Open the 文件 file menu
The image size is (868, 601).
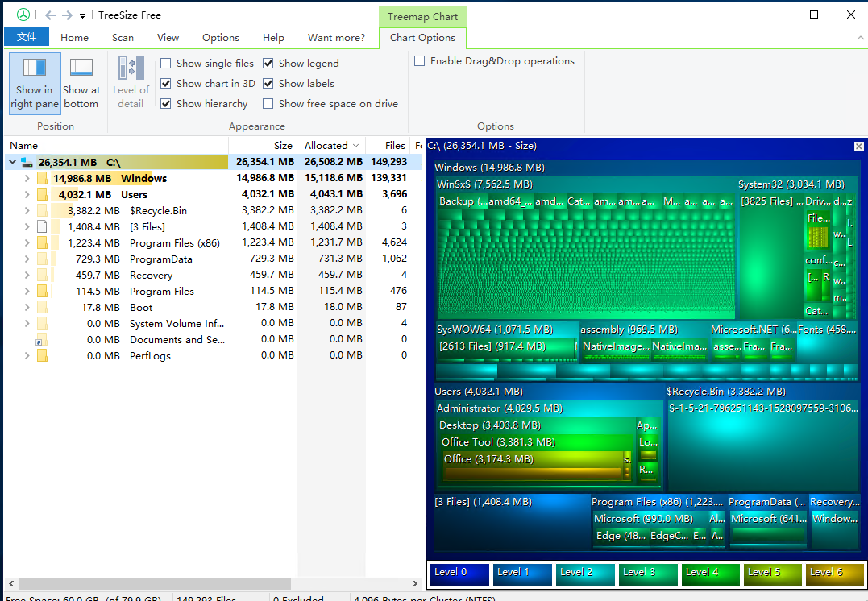tap(27, 37)
